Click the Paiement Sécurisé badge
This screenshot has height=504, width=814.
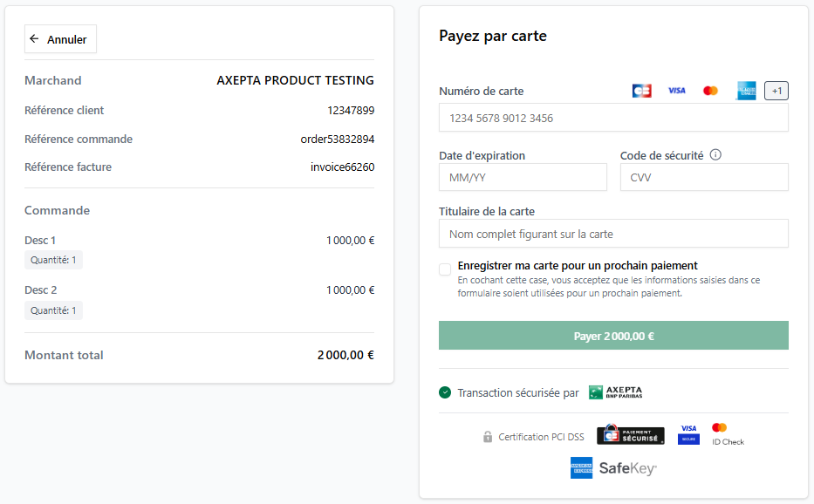(630, 436)
